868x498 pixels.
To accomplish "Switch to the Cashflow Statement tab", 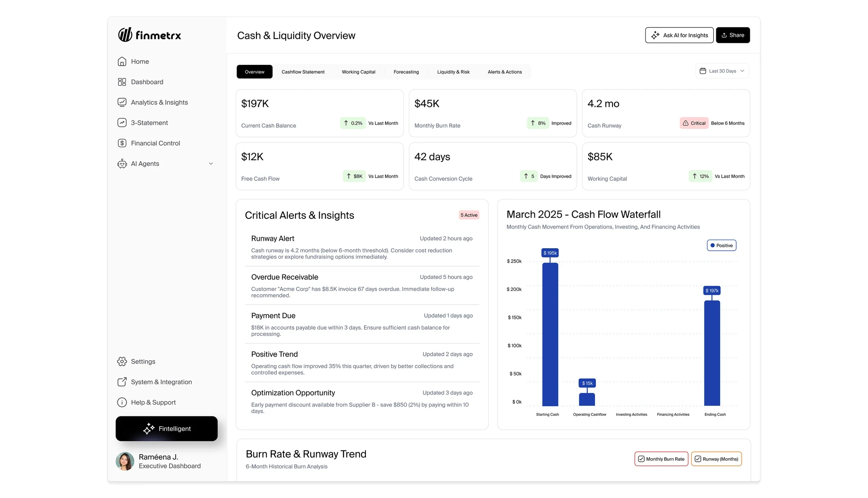I will [x=303, y=72].
